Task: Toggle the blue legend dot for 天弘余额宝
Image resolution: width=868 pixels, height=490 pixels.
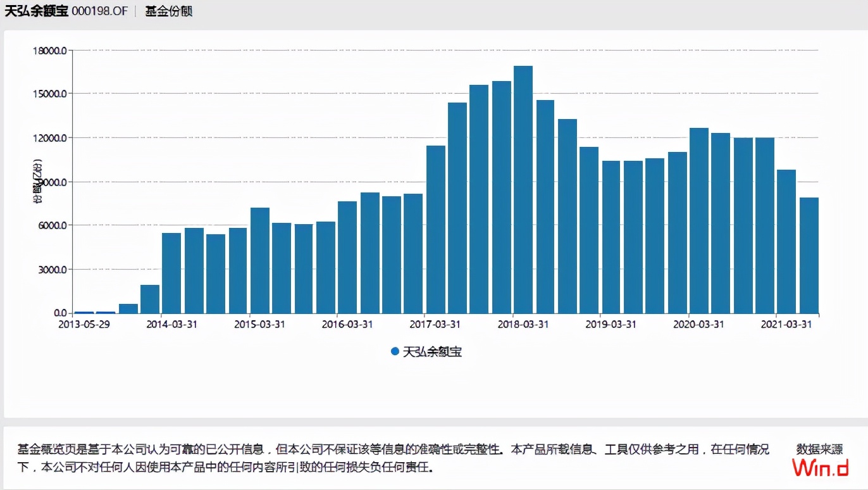Action: tap(395, 351)
